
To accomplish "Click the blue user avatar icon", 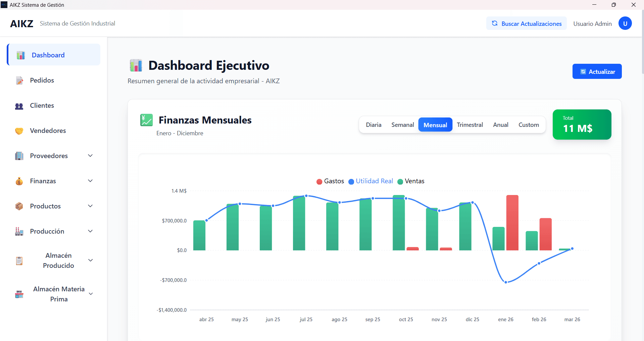I will (x=625, y=23).
